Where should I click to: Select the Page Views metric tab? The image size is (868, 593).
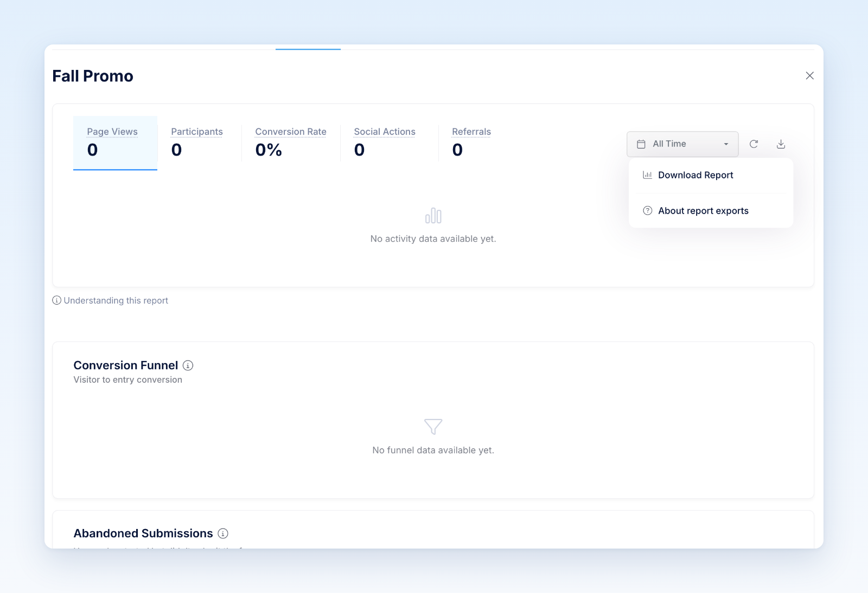tap(115, 143)
